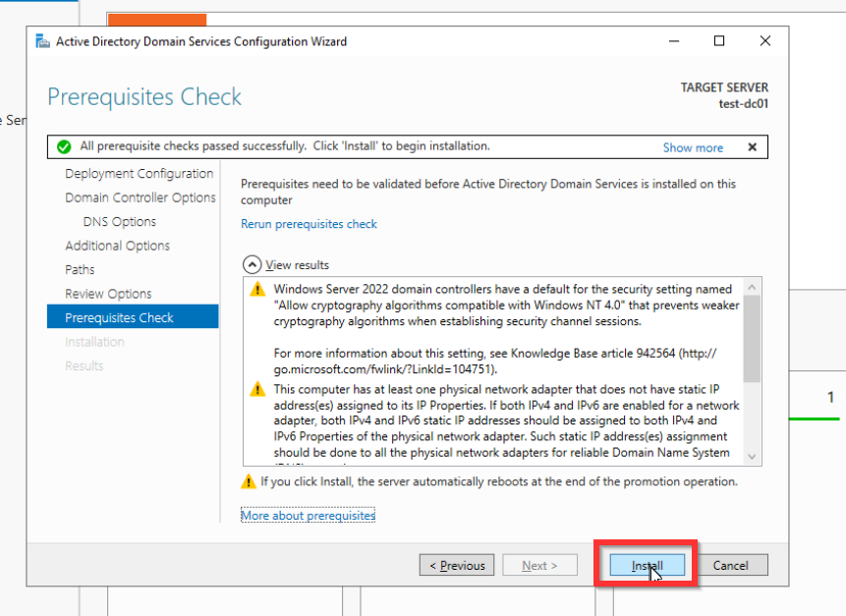Click the Cancel button

pos(730,565)
